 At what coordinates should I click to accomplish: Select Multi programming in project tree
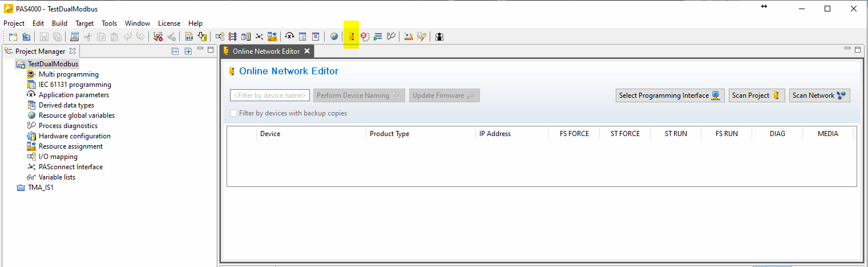(x=68, y=74)
